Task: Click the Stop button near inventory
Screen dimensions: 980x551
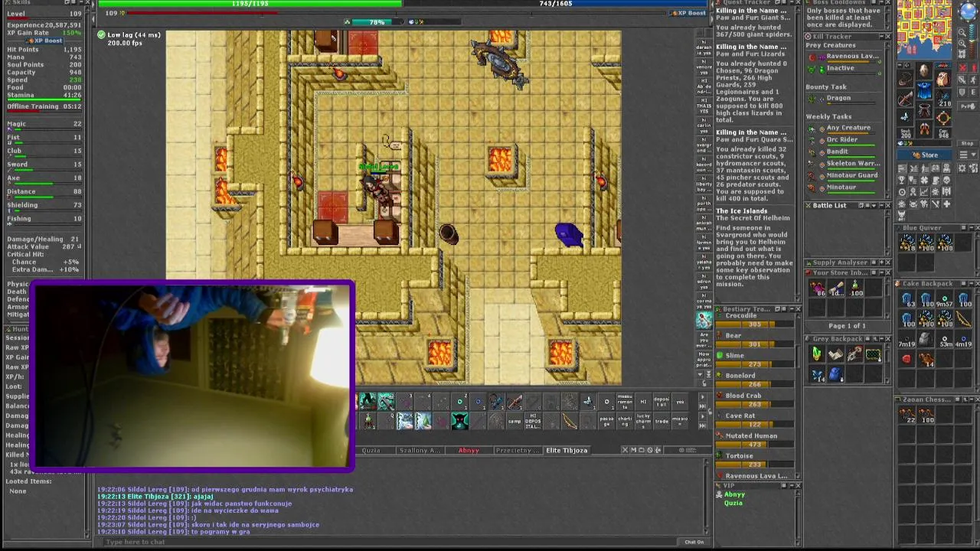Action: coord(967,143)
